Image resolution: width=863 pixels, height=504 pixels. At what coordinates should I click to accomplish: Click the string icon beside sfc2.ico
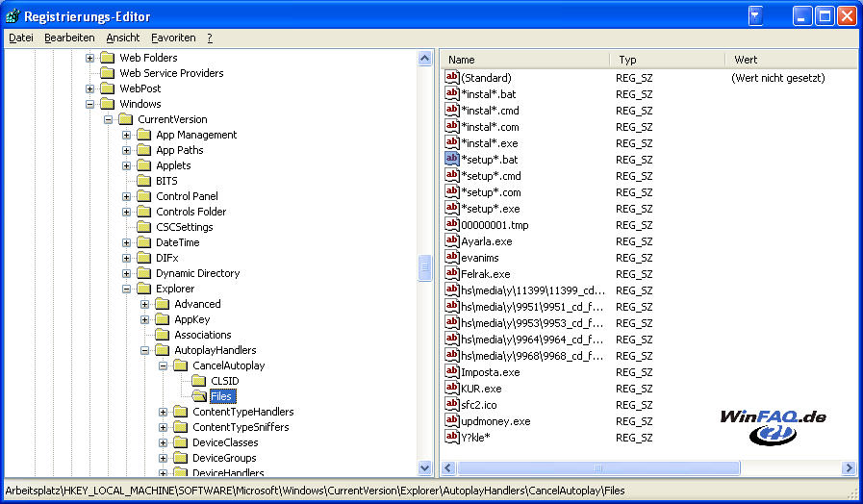click(452, 404)
